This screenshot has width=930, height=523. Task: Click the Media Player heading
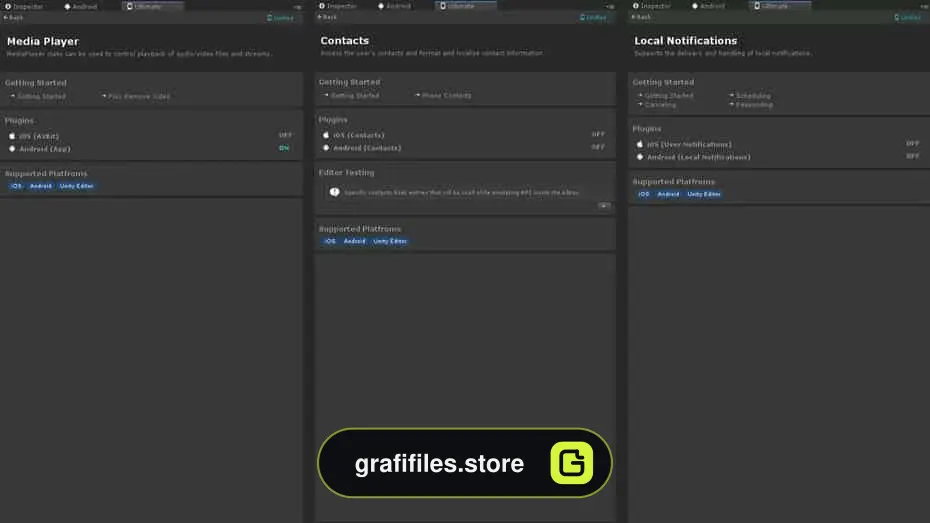pyautogui.click(x=43, y=42)
